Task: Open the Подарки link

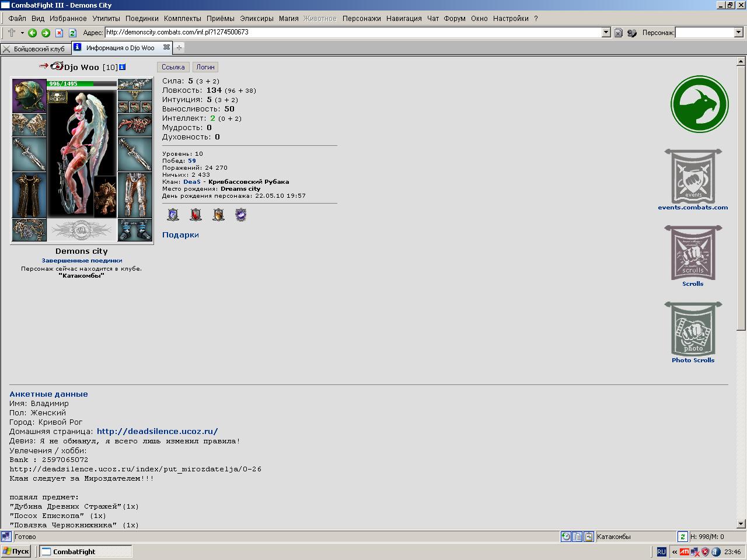Action: coord(180,235)
